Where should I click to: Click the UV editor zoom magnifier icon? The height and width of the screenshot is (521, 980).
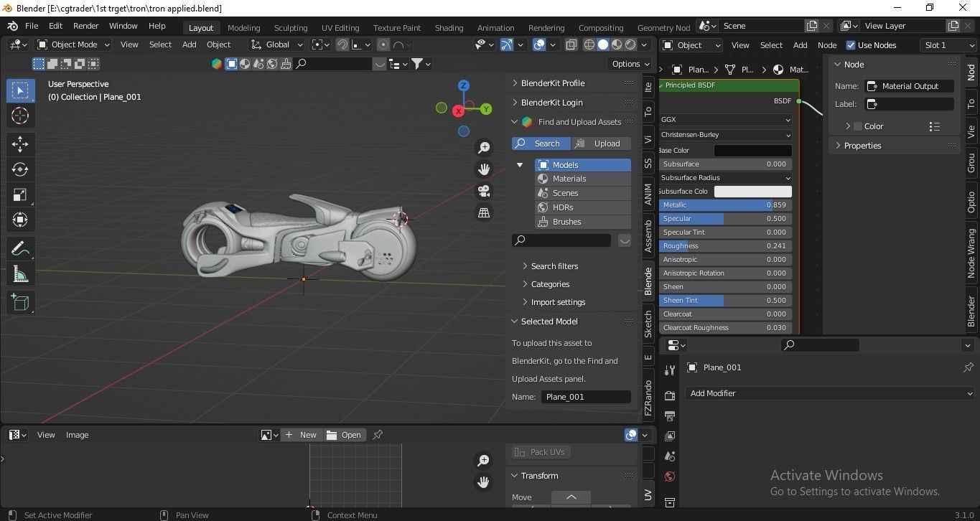pyautogui.click(x=484, y=460)
